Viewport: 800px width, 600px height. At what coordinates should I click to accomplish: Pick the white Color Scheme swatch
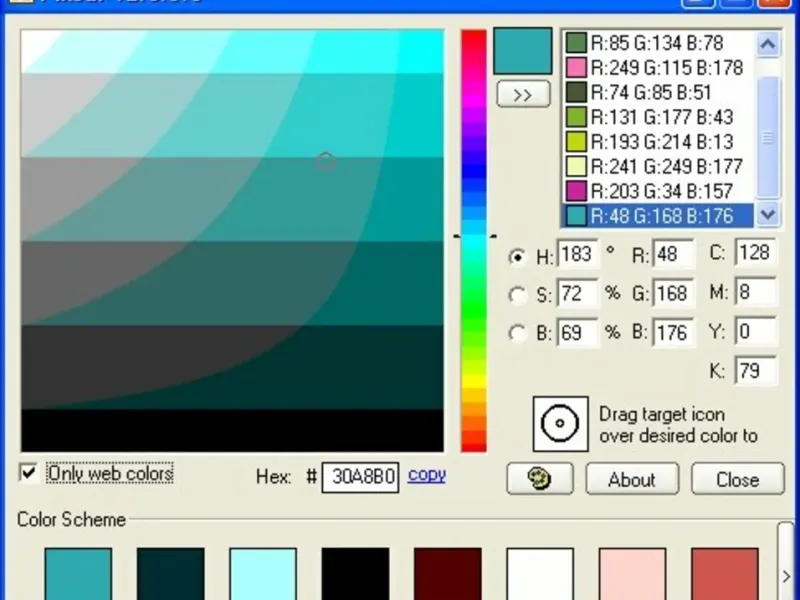[x=540, y=574]
